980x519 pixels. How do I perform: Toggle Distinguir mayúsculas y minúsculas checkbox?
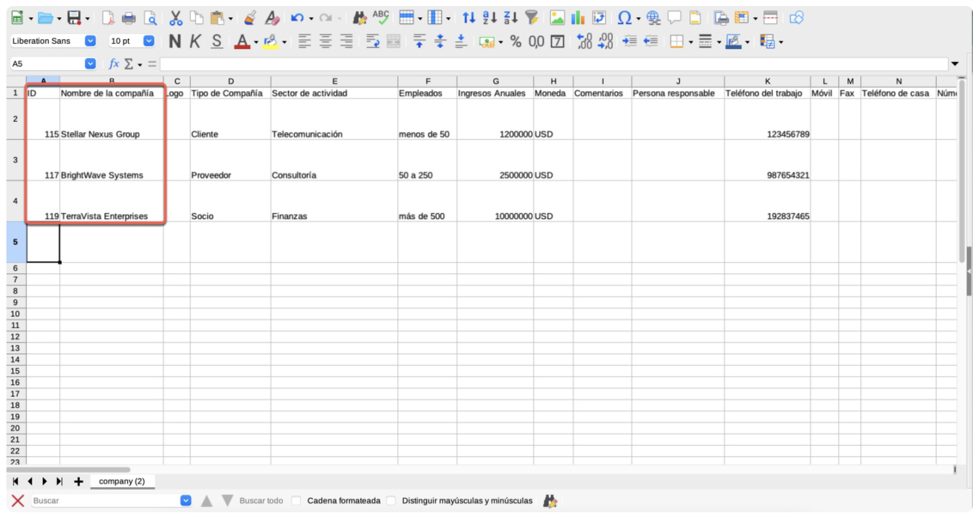click(x=391, y=500)
